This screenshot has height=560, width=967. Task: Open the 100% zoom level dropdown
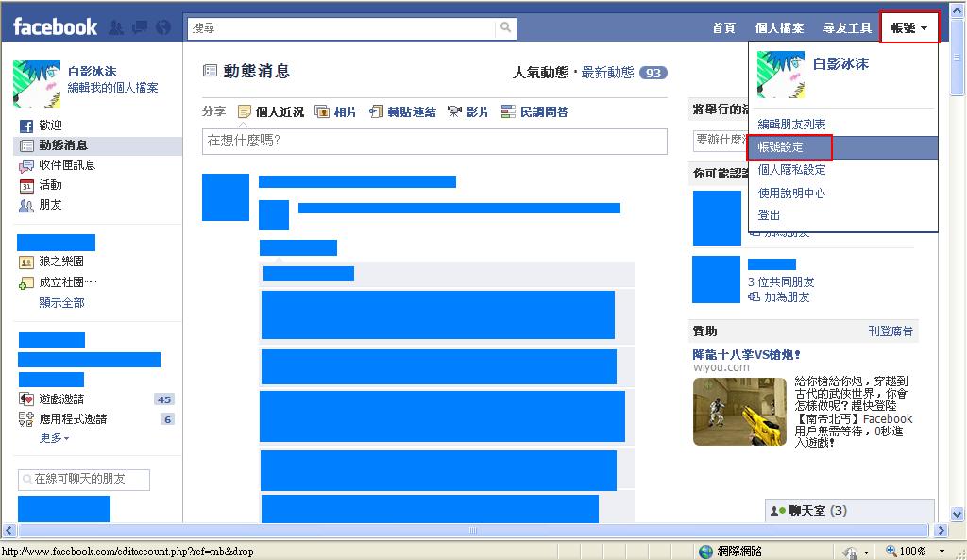(942, 551)
